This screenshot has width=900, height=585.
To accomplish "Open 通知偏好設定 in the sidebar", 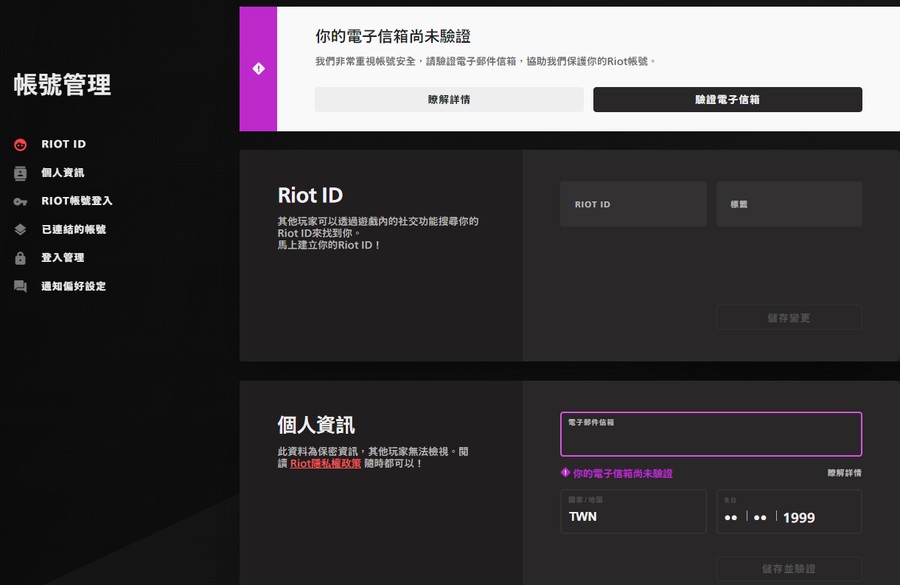I will (x=73, y=286).
